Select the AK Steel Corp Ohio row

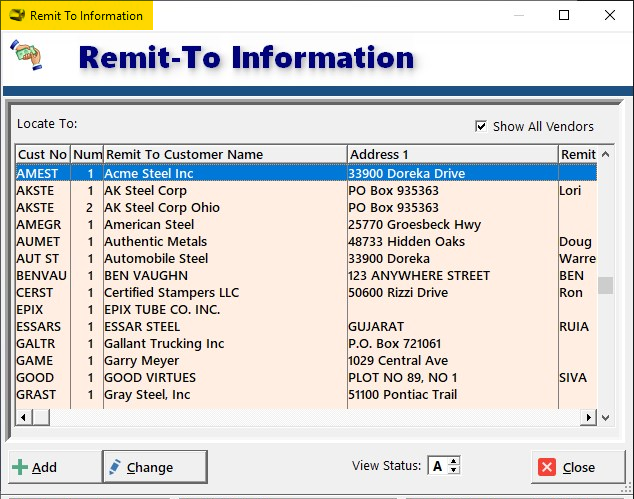[306, 207]
